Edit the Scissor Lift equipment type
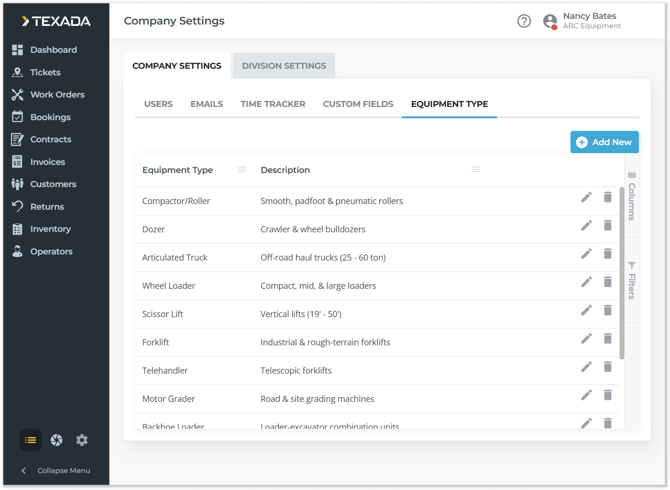Viewport: 670px width, 490px height. 587,311
